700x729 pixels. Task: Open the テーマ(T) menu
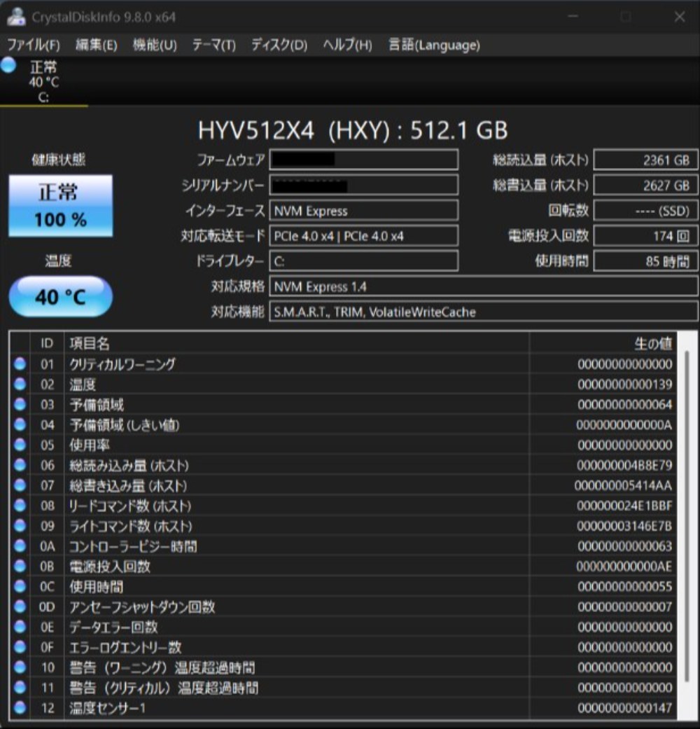click(x=213, y=45)
